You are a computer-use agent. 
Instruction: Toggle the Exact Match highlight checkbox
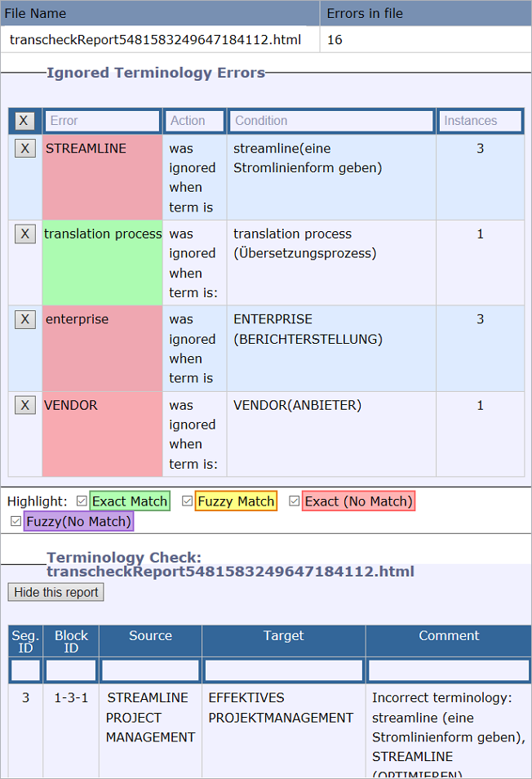pos(82,501)
